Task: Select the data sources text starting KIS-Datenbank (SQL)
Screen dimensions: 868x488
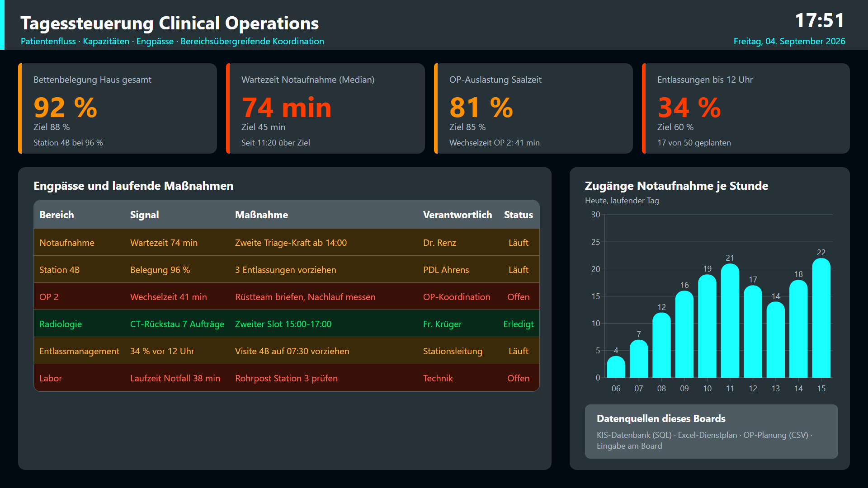Action: click(x=704, y=441)
